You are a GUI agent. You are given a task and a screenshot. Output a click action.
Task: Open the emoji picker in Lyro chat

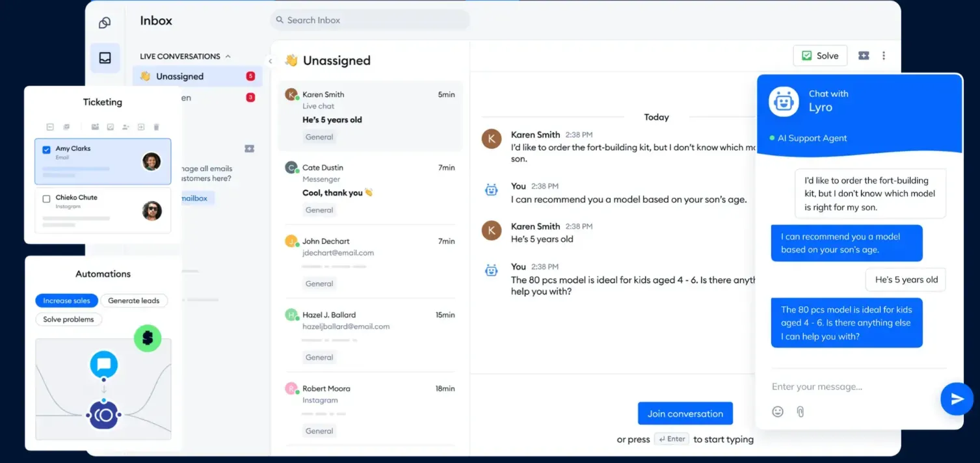(778, 412)
